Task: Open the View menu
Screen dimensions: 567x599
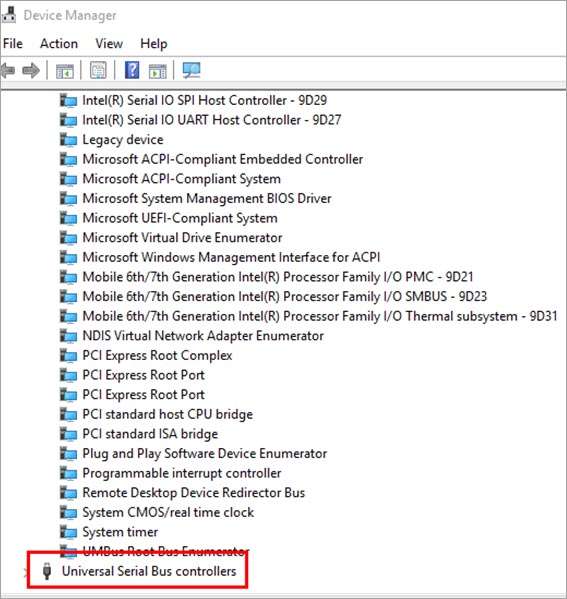Action: 109,44
